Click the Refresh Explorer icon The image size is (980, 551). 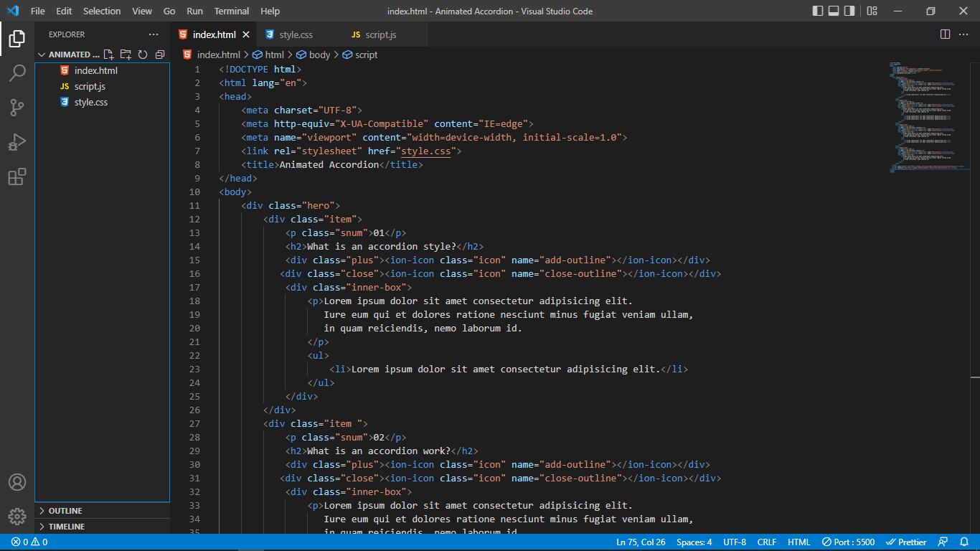(x=143, y=54)
